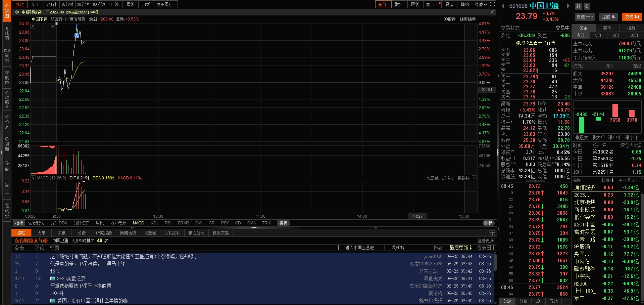Image resolution: width=644 pixels, height=305 pixels.
Task: Open the 分价表 sidebar item
Action: pyautogui.click(x=7, y=122)
